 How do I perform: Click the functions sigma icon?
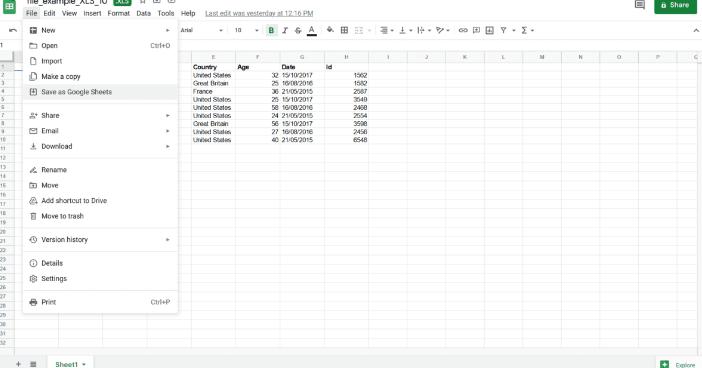pyautogui.click(x=524, y=30)
